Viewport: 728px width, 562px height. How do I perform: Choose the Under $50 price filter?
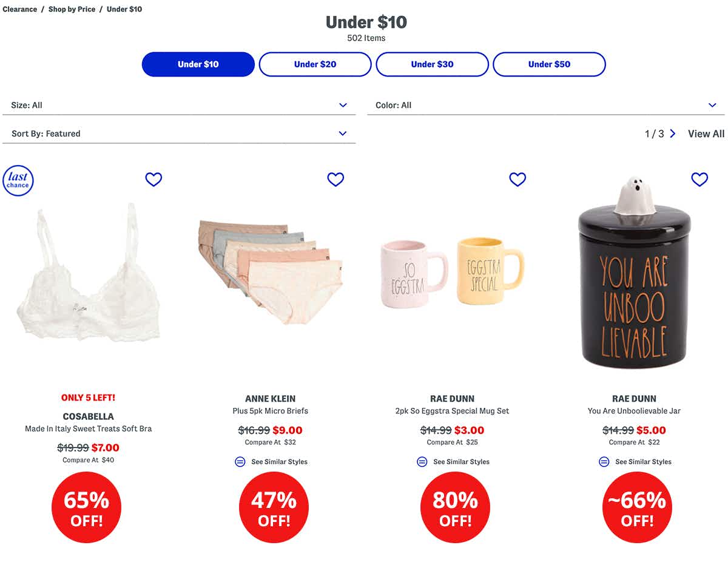549,64
